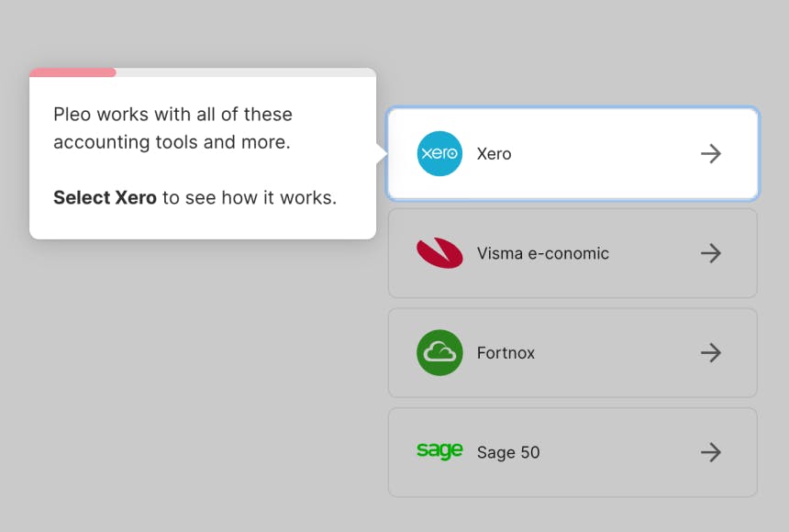Hit the arrow next to Fortnox
The width and height of the screenshot is (789, 532).
(x=711, y=352)
